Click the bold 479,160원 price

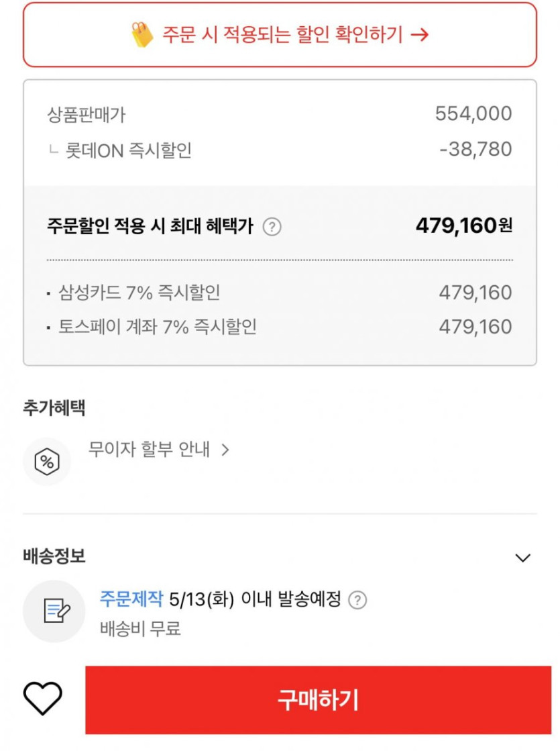463,226
